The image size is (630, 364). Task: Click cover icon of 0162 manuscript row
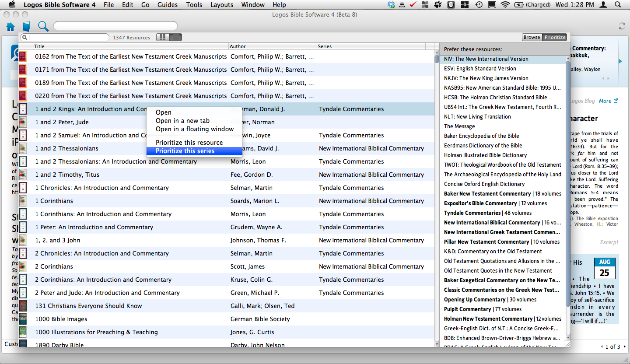[x=23, y=56]
